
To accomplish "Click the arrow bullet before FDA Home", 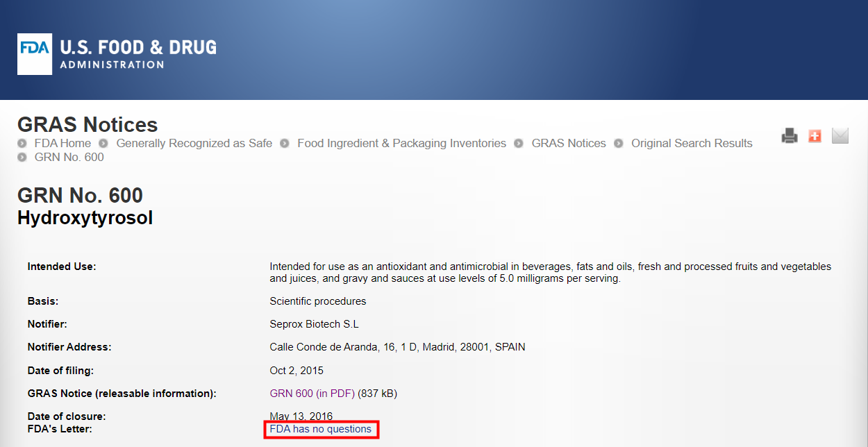I will pyautogui.click(x=22, y=144).
